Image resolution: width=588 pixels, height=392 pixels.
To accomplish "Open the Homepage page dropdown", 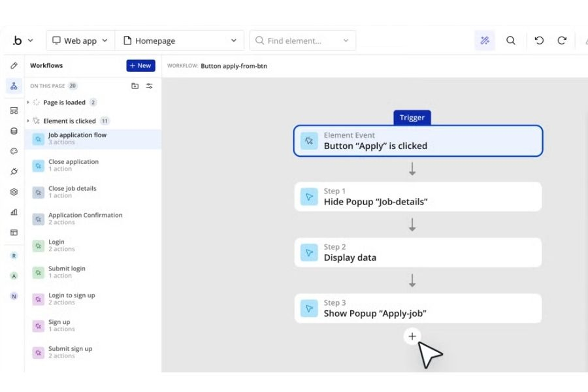I will pyautogui.click(x=180, y=41).
